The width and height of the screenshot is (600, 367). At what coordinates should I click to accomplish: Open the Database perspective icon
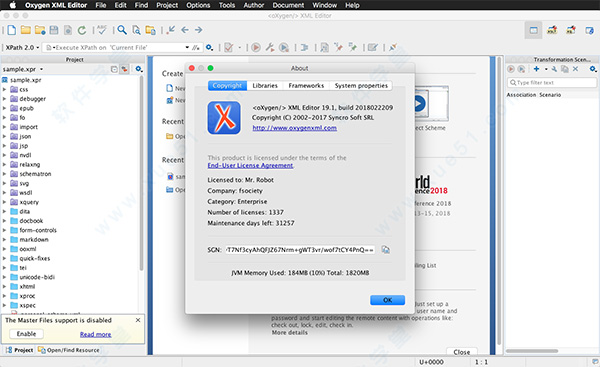[x=590, y=30]
